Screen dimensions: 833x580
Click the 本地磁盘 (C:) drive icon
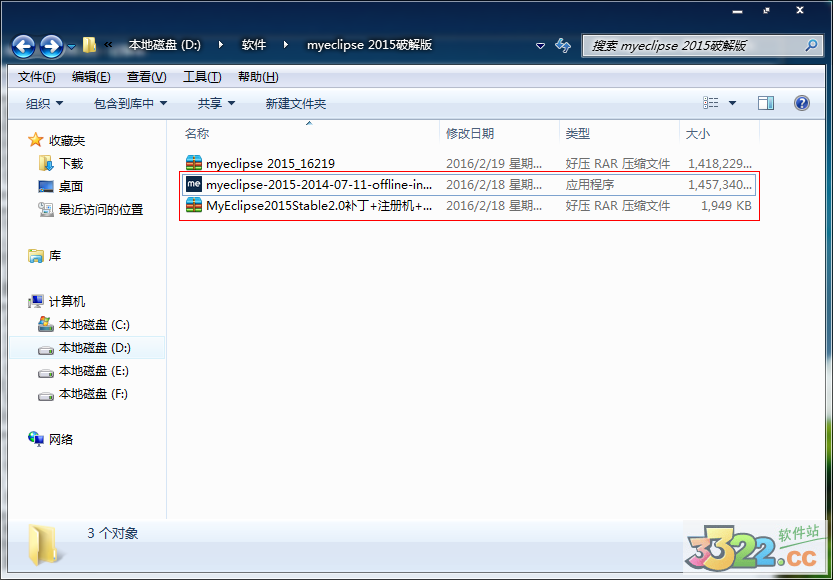tap(46, 325)
